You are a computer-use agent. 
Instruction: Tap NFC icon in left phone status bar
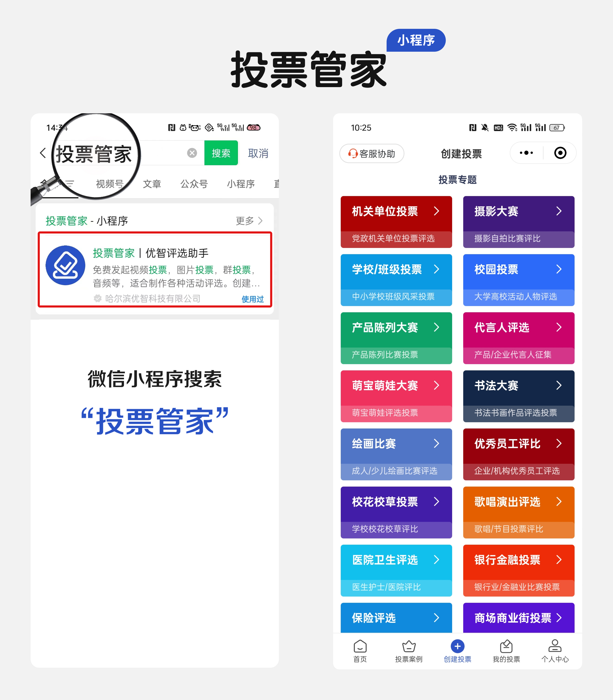172,128
